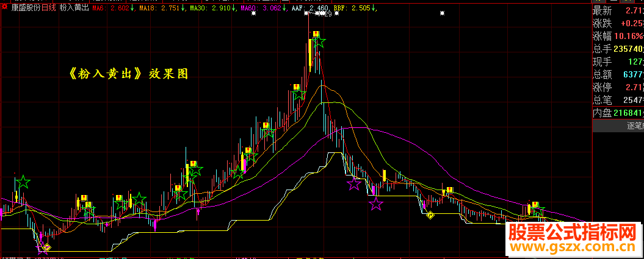Click the 涨跌 +0.25 row

coord(618,23)
